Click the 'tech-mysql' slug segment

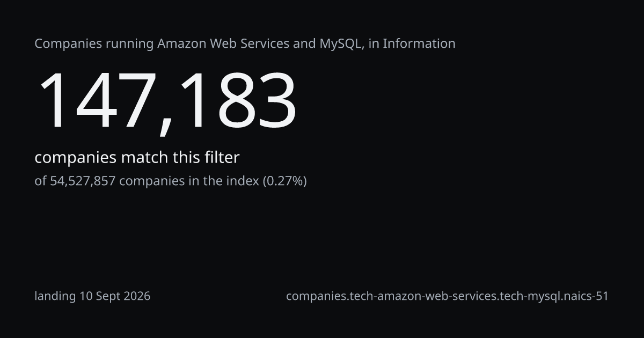click(x=531, y=296)
